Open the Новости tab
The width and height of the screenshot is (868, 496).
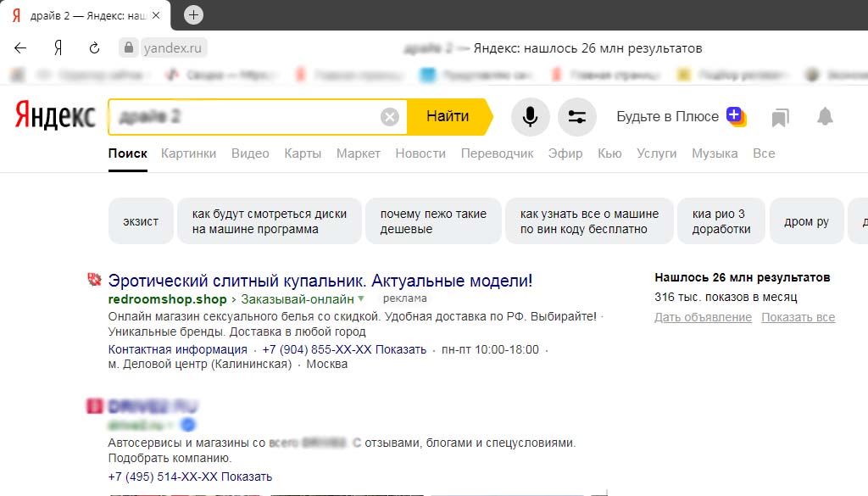[x=420, y=153]
